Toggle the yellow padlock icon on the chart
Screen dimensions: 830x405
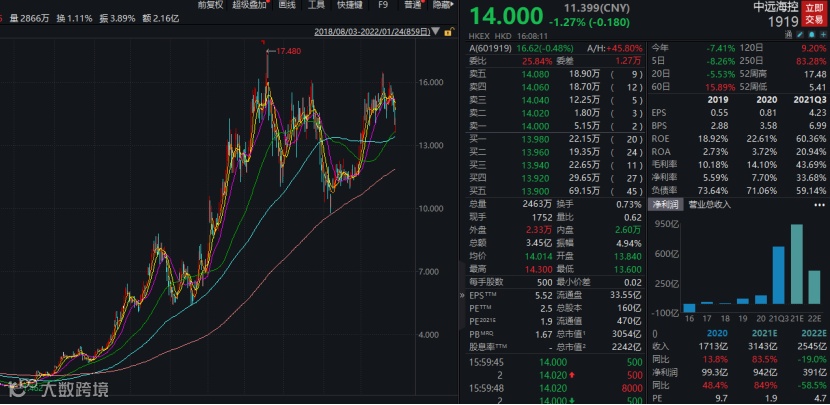pyautogui.click(x=448, y=31)
